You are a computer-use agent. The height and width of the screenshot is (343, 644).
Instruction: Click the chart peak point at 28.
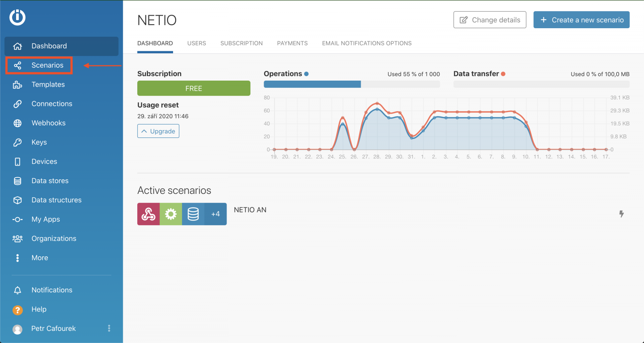point(377,104)
